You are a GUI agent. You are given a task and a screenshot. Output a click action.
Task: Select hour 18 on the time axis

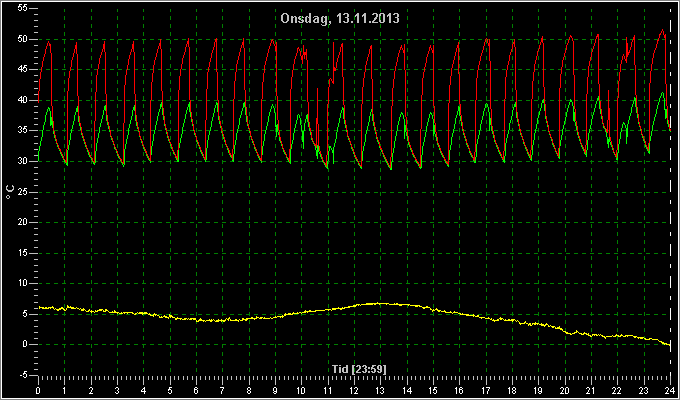[512, 390]
